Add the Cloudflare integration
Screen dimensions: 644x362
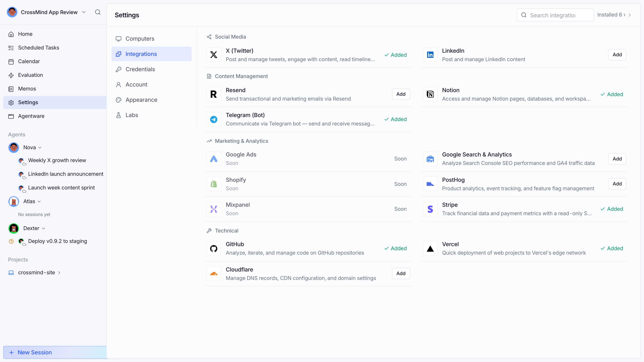[401, 274]
